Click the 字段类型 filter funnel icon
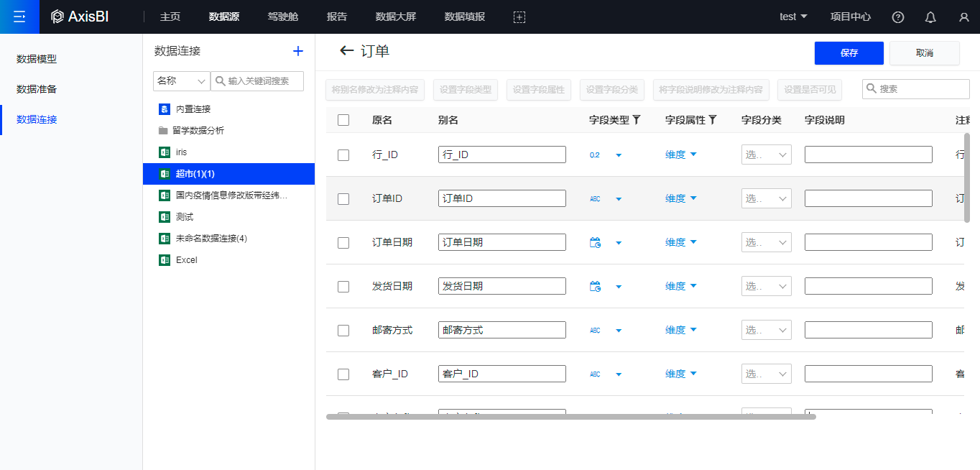The image size is (980, 470). pos(637,120)
